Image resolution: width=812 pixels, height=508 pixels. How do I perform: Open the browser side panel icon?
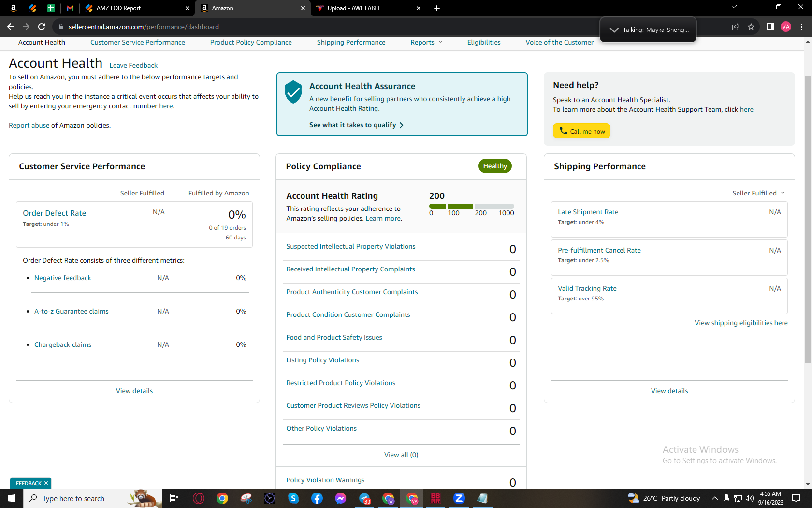pyautogui.click(x=770, y=27)
